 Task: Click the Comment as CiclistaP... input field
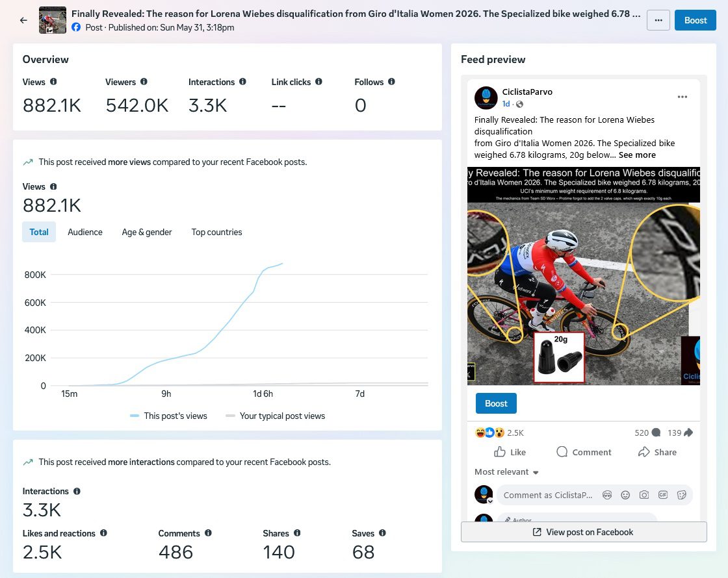[x=548, y=495]
